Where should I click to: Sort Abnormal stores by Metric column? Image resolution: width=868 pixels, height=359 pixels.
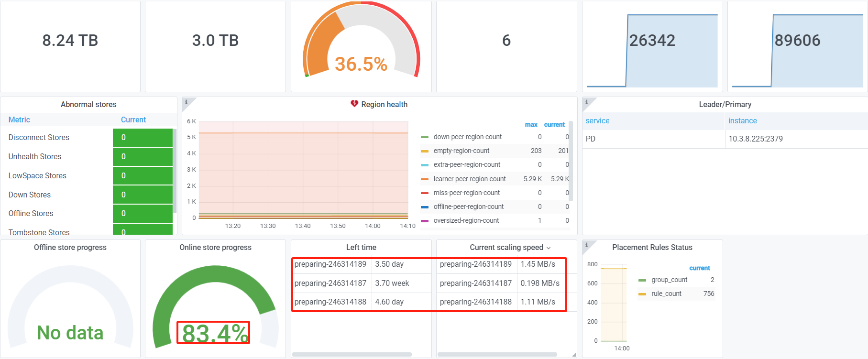pos(19,120)
